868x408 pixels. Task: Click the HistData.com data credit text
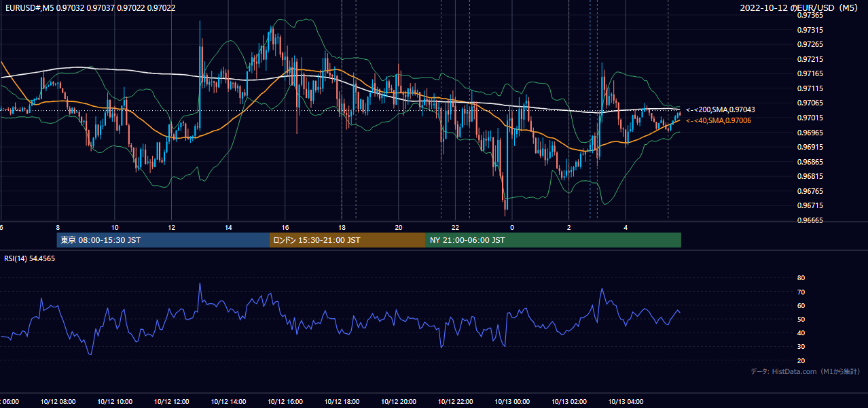click(x=806, y=371)
